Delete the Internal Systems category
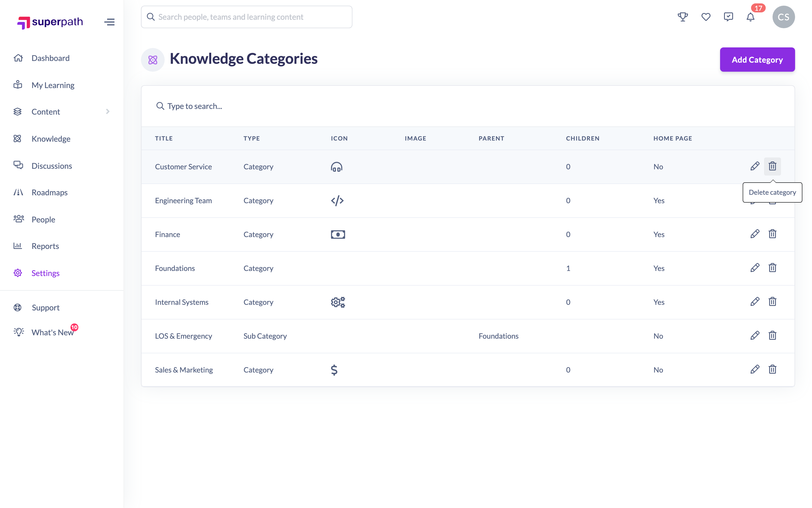This screenshot has width=812, height=508. (x=773, y=302)
